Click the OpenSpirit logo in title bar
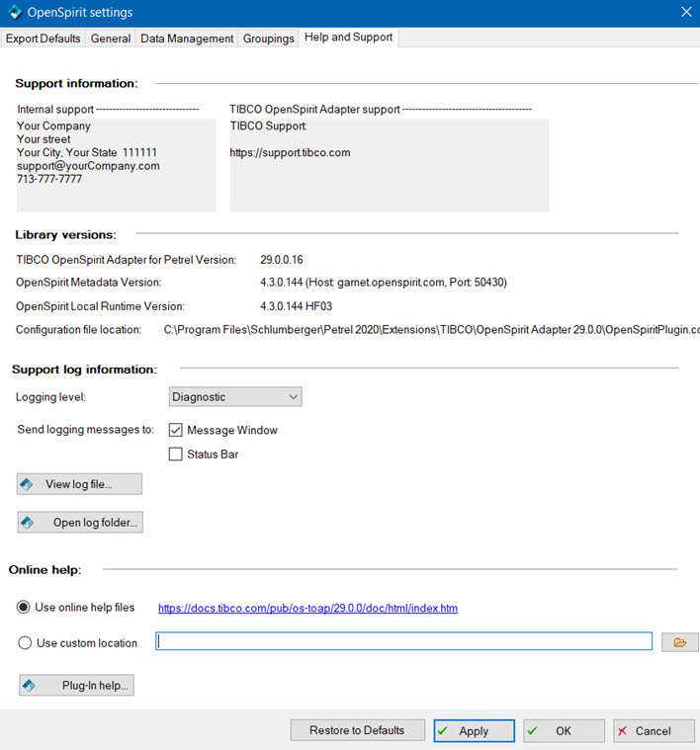This screenshot has height=750, width=700. point(15,12)
